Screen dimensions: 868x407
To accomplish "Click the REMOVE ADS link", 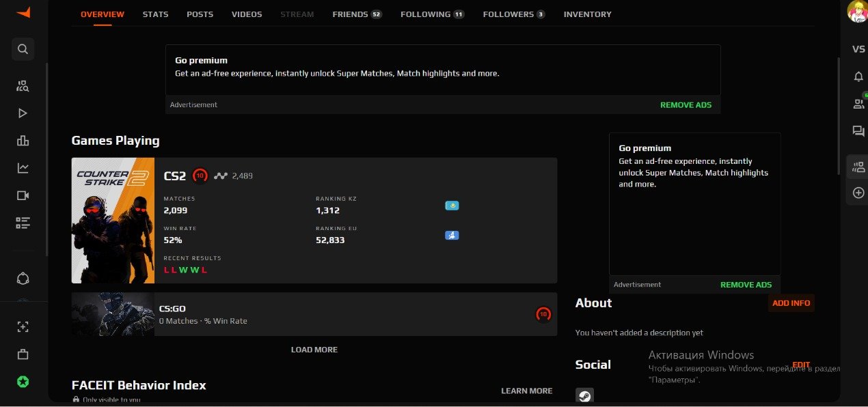I will coord(686,104).
